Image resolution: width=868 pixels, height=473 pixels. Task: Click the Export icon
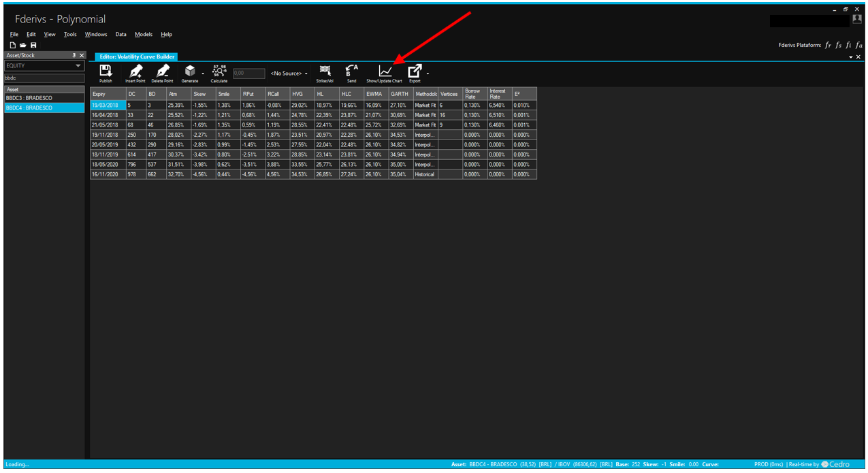click(x=414, y=71)
